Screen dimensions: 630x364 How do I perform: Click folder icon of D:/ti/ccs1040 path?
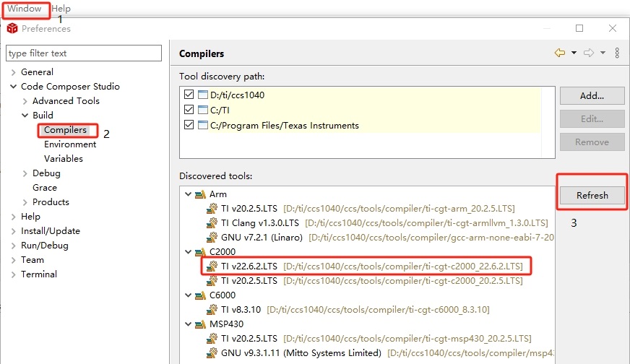click(203, 95)
